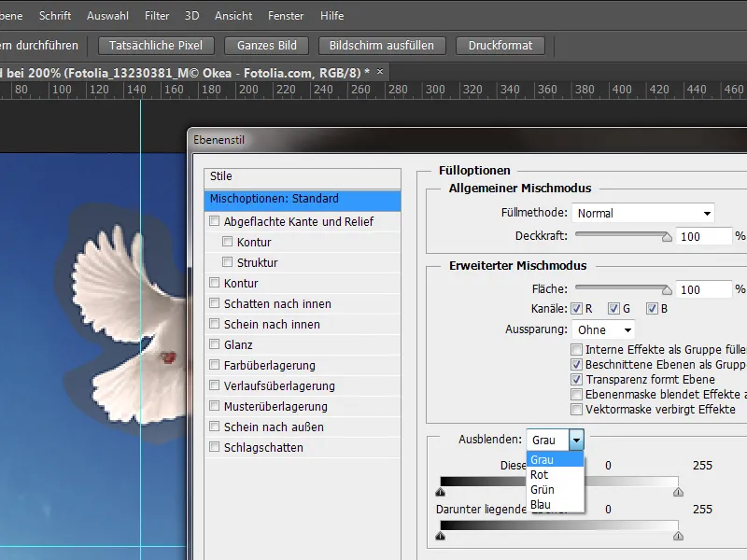Open the Auswahl menu

[x=107, y=16]
